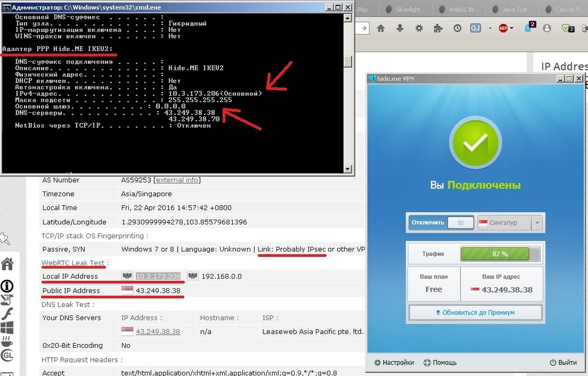Click cmd window scrollbar down arrow

(348, 169)
